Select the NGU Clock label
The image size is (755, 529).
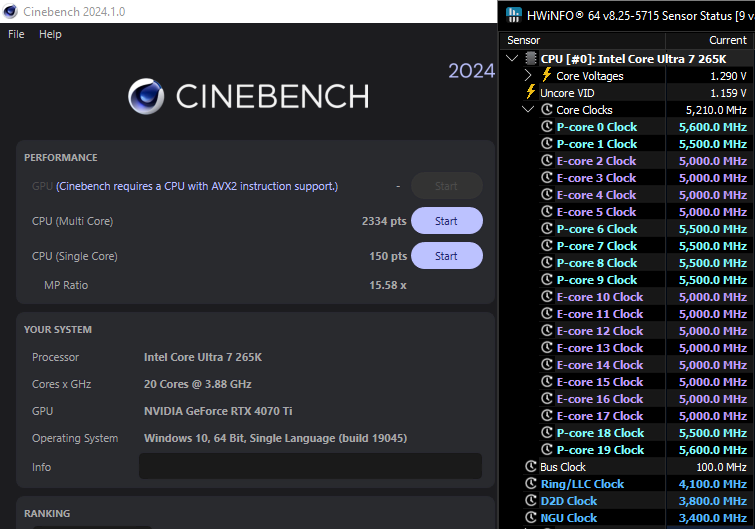pos(569,518)
